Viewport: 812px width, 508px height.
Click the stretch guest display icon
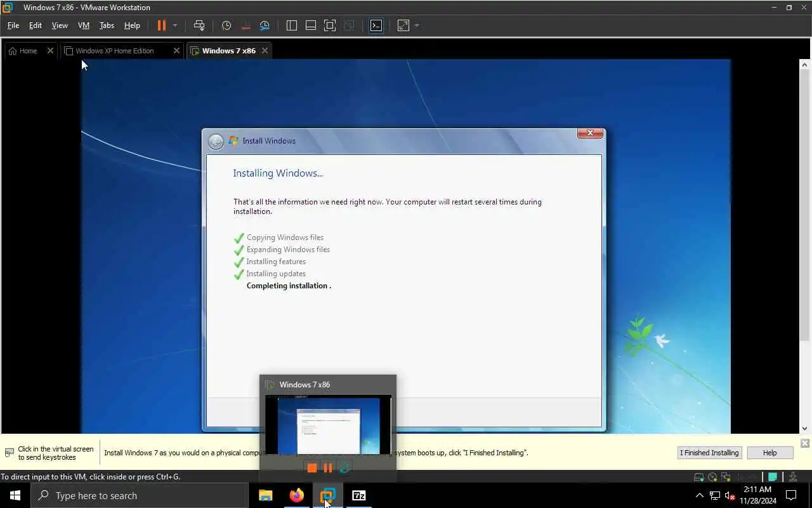[403, 25]
